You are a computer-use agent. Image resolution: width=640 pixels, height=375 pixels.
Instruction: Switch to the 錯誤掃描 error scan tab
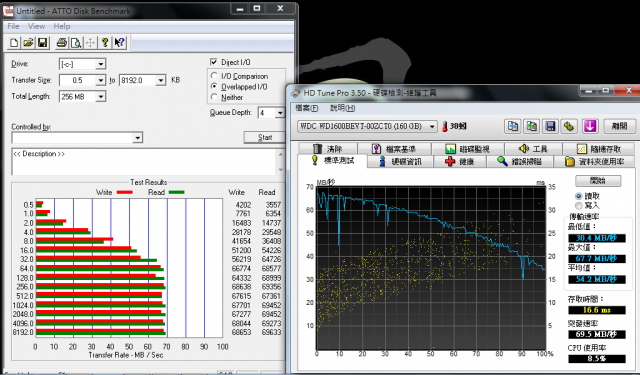tap(520, 162)
